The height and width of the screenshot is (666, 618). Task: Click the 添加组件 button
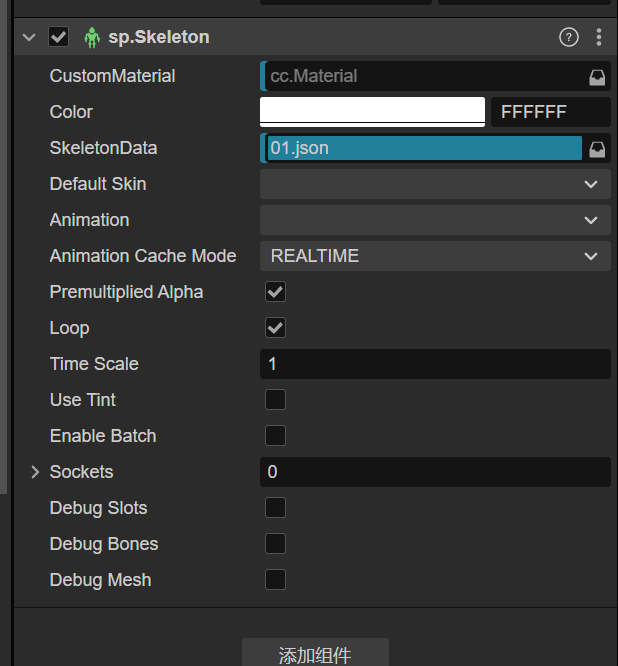(315, 655)
